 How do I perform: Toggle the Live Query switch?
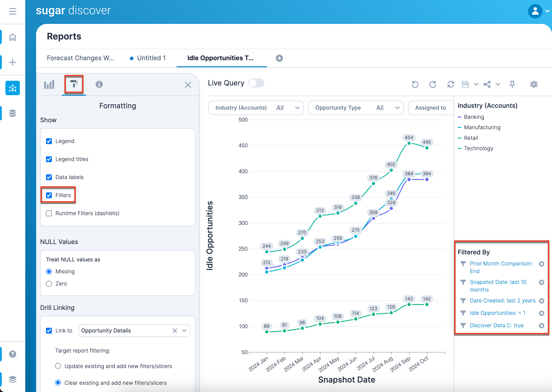(256, 83)
